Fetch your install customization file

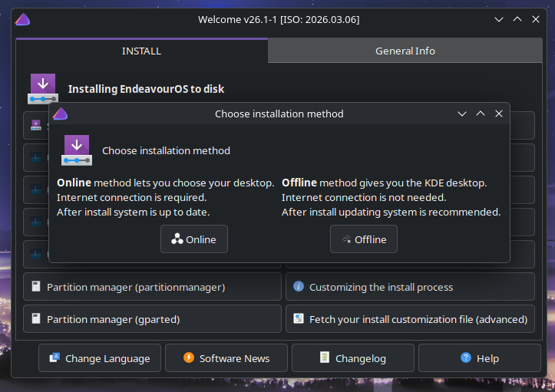pyautogui.click(x=410, y=318)
